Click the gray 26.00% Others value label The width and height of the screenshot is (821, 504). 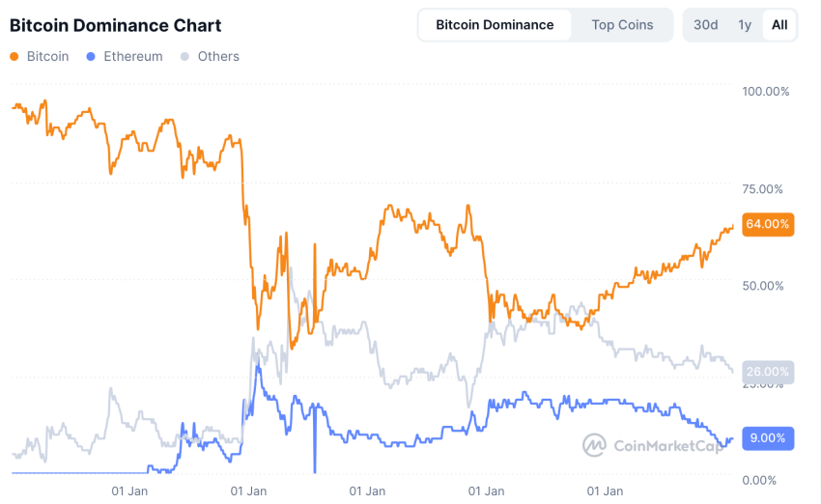pyautogui.click(x=768, y=372)
